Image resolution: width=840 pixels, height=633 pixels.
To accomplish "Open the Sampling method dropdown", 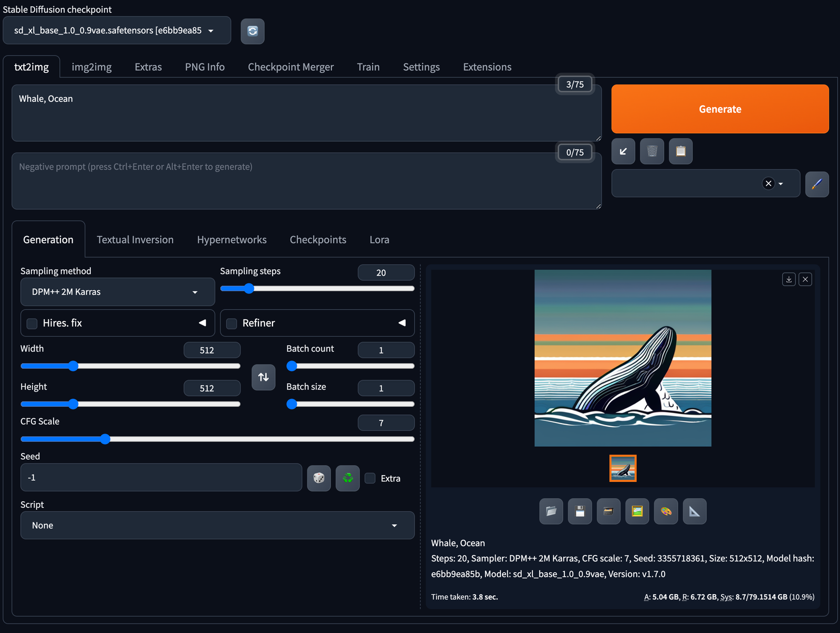I will coord(118,292).
